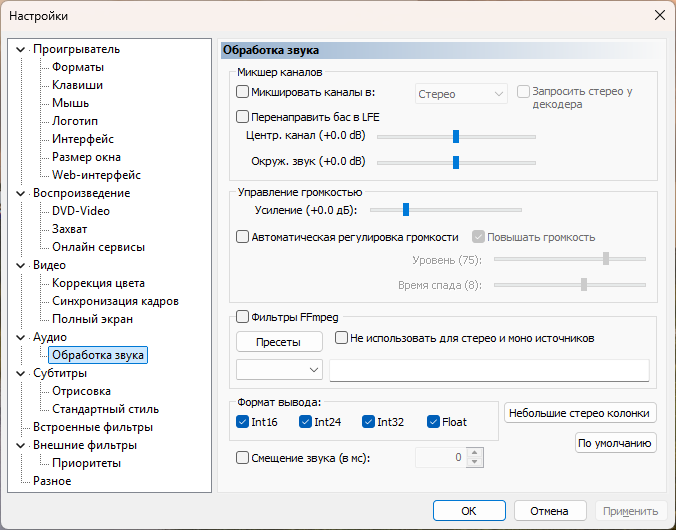Click the FFmpeg filter text input field

[x=489, y=370]
